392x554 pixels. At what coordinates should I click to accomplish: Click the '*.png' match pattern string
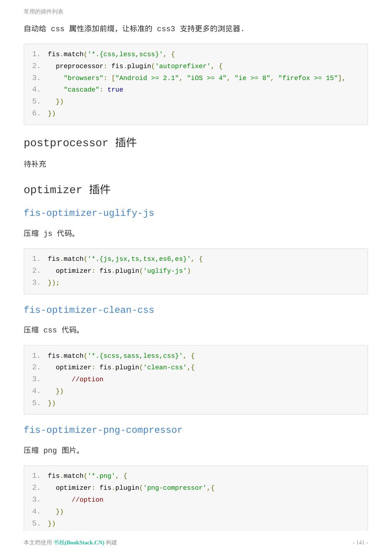(x=102, y=476)
